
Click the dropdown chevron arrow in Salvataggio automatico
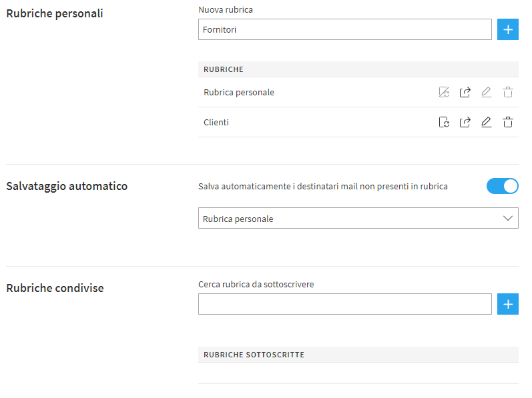[507, 219]
